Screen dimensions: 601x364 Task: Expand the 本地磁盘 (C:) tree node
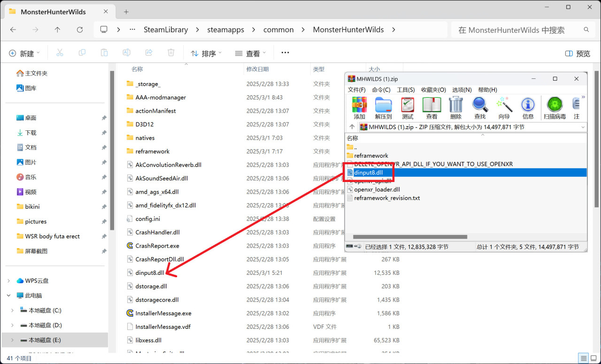[12, 311]
